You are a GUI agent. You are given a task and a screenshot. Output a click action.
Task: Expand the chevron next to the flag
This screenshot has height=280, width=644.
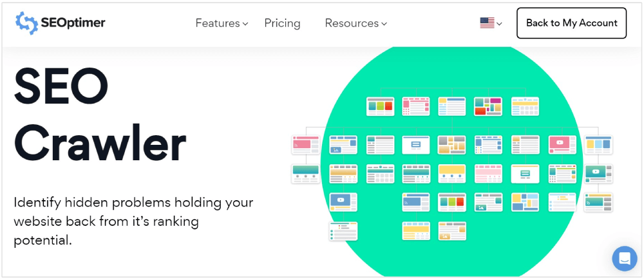tap(500, 24)
